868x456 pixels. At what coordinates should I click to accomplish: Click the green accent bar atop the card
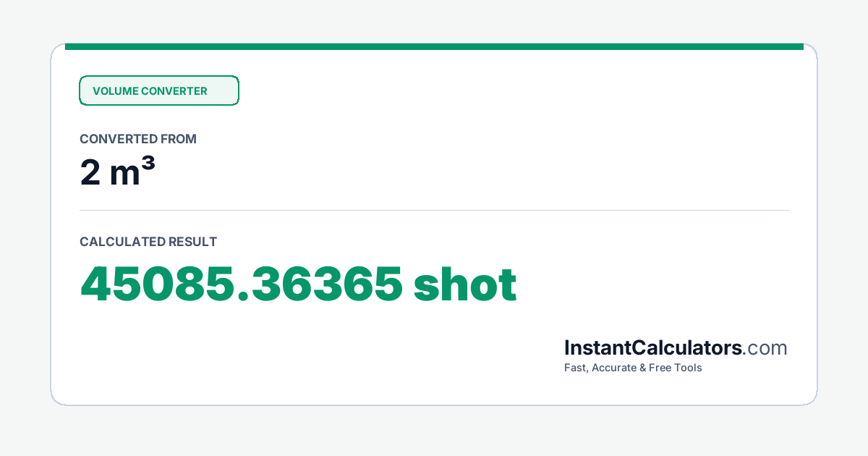coord(434,46)
